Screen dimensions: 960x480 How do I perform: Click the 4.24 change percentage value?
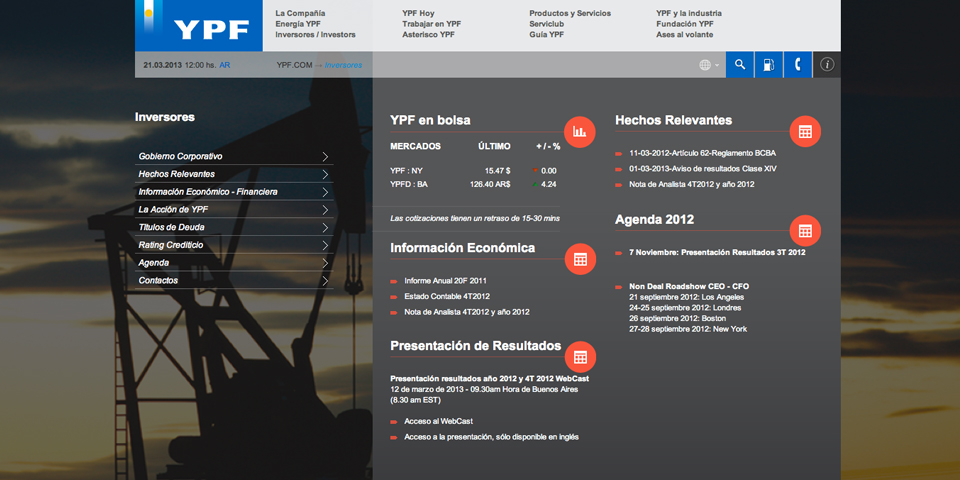point(549,184)
